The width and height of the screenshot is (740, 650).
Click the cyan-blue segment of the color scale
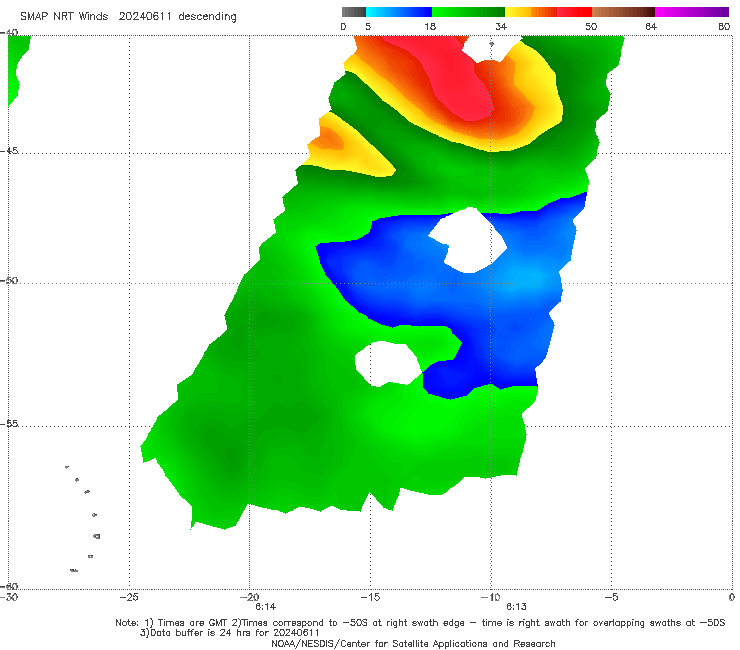[399, 12]
